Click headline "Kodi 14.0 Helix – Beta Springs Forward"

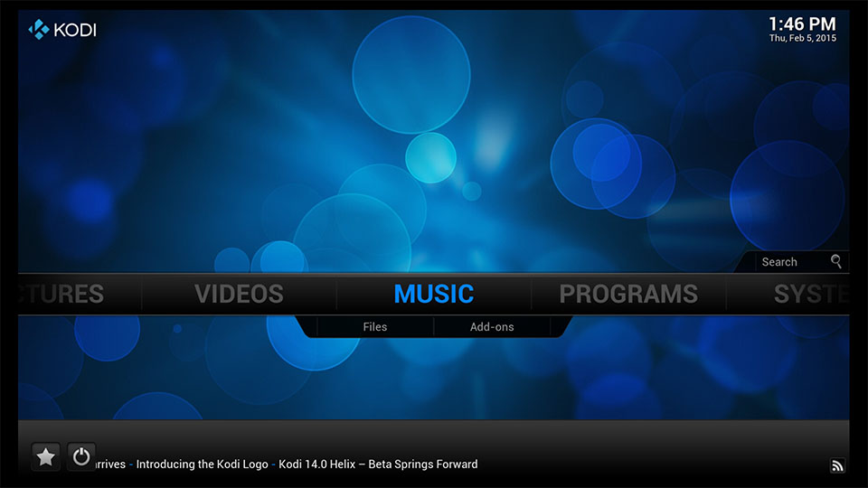378,465
